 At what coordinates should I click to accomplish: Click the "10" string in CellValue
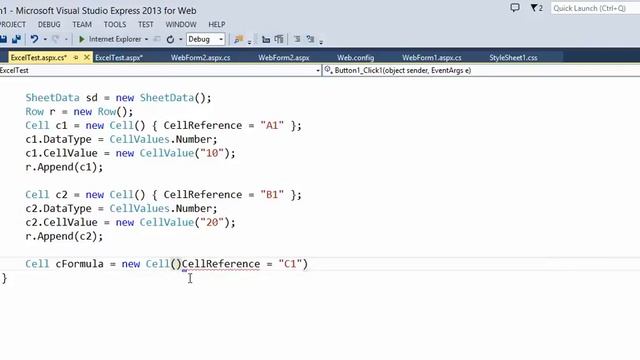(x=212, y=153)
